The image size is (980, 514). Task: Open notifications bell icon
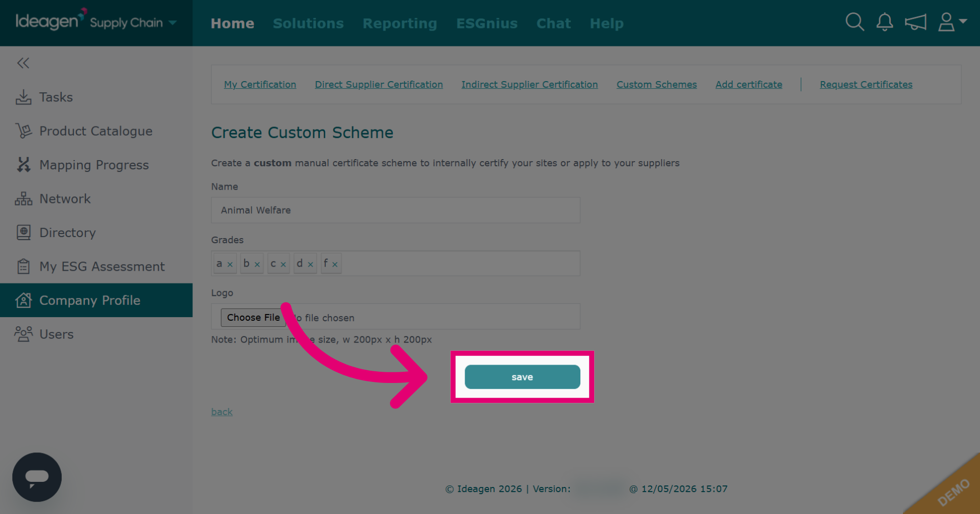[885, 22]
